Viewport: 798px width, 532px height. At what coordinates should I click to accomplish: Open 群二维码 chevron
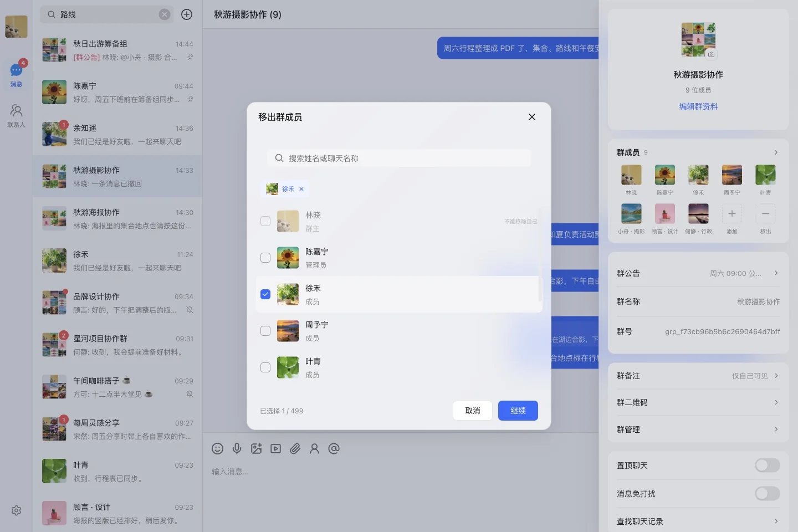(x=776, y=402)
